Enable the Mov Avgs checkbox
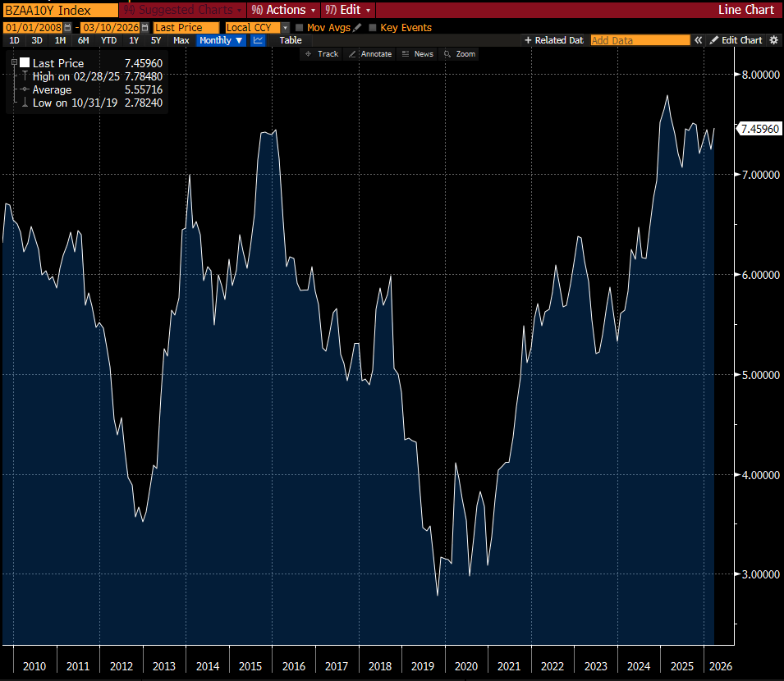This screenshot has width=784, height=681. [299, 27]
